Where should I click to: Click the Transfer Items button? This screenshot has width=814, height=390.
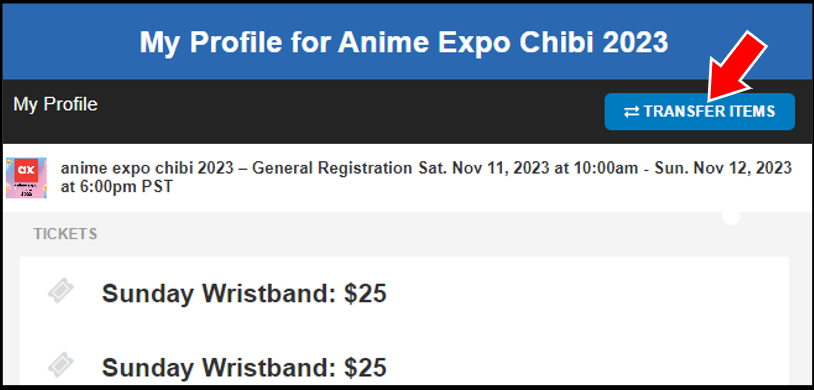(699, 112)
